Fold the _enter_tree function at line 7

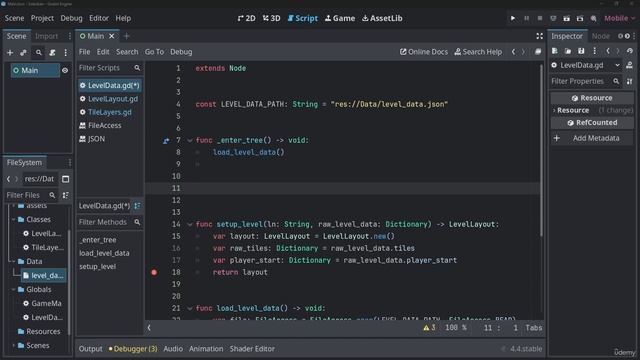pos(190,140)
